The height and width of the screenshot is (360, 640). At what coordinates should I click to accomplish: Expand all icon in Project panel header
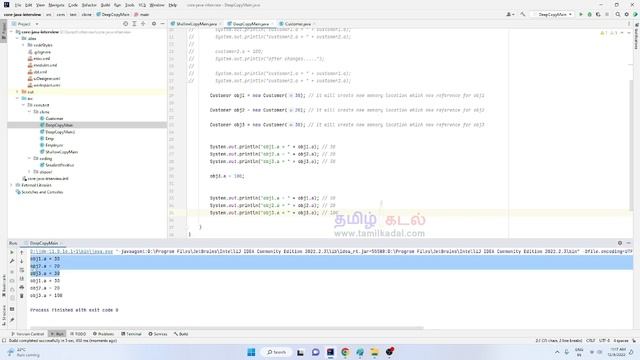tap(134, 24)
